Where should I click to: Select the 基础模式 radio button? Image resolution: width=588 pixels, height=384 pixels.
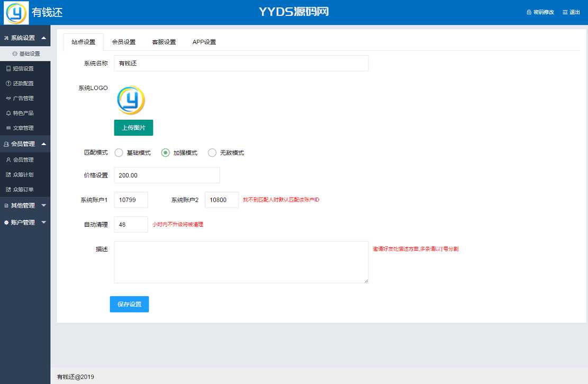119,153
